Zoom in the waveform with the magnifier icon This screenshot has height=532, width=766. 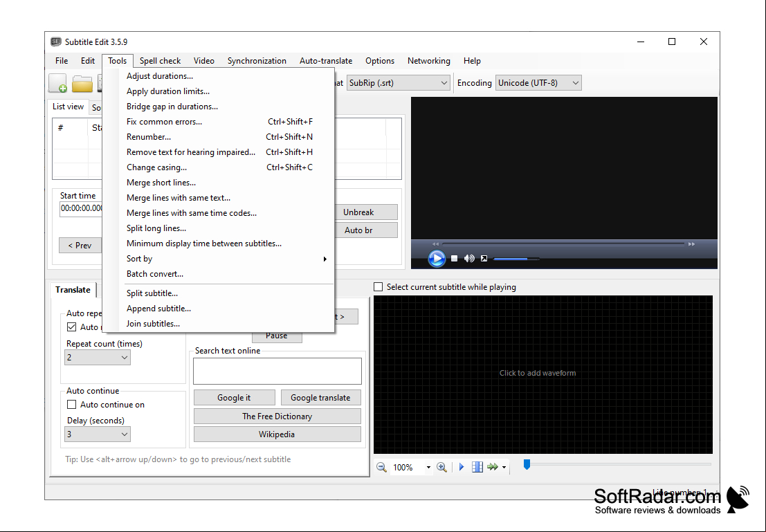point(441,467)
